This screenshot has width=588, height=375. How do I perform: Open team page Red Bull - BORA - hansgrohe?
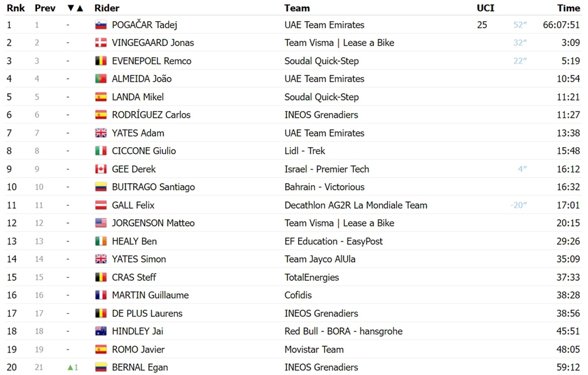click(x=343, y=331)
